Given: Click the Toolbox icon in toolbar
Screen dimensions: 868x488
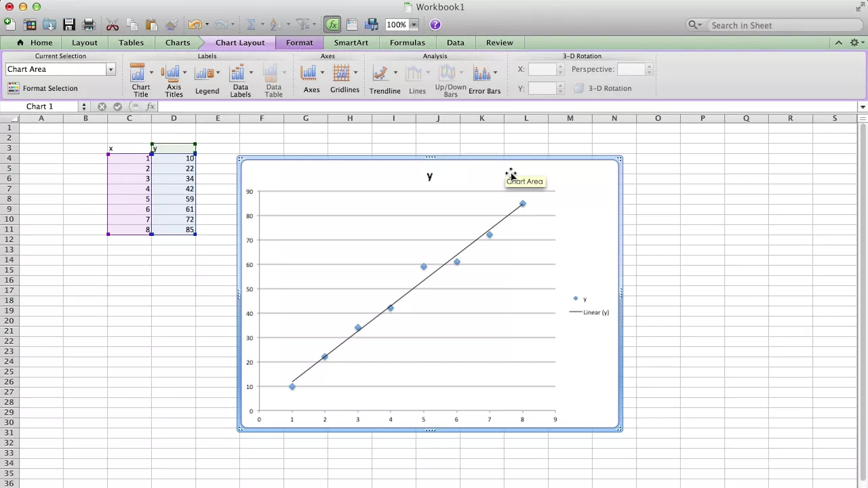Looking at the screenshot, I should 352,24.
